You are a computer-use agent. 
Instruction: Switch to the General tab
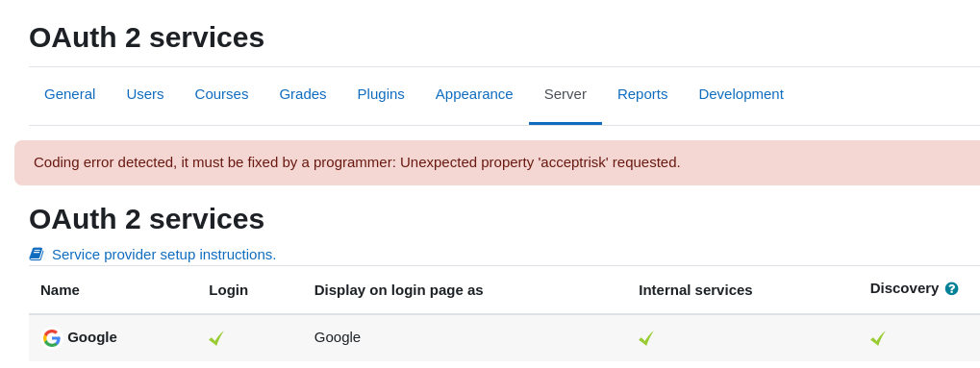pos(69,94)
